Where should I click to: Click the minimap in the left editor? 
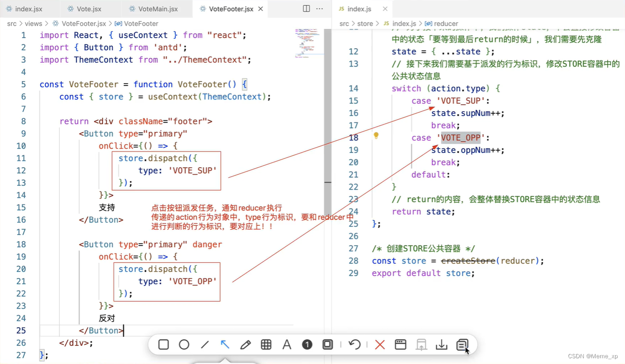pyautogui.click(x=309, y=43)
